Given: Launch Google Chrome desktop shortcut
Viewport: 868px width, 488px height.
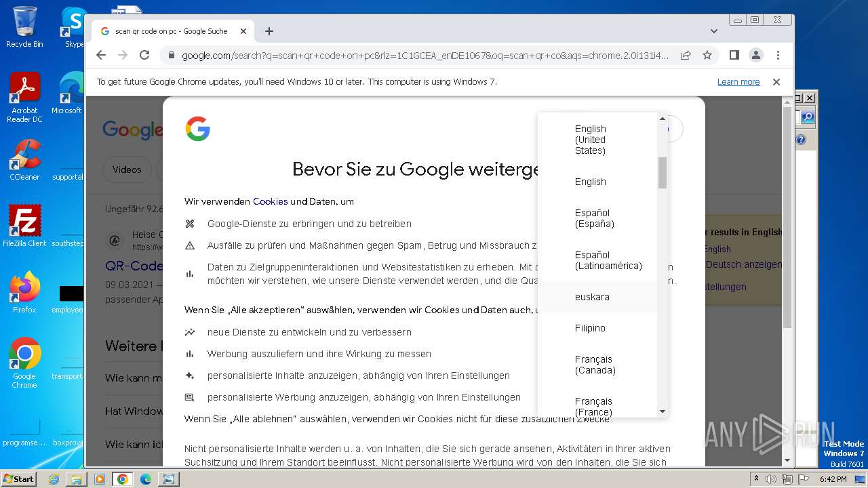Looking at the screenshot, I should point(24,363).
